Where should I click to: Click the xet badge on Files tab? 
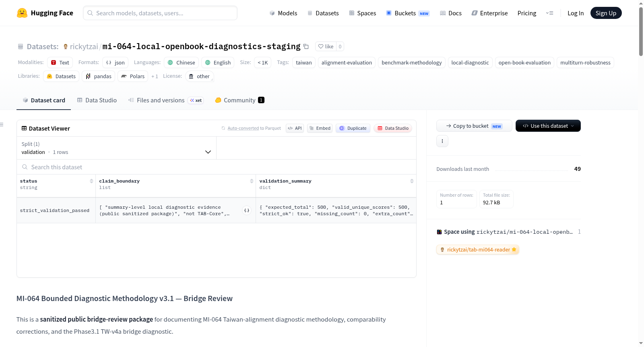(x=196, y=100)
